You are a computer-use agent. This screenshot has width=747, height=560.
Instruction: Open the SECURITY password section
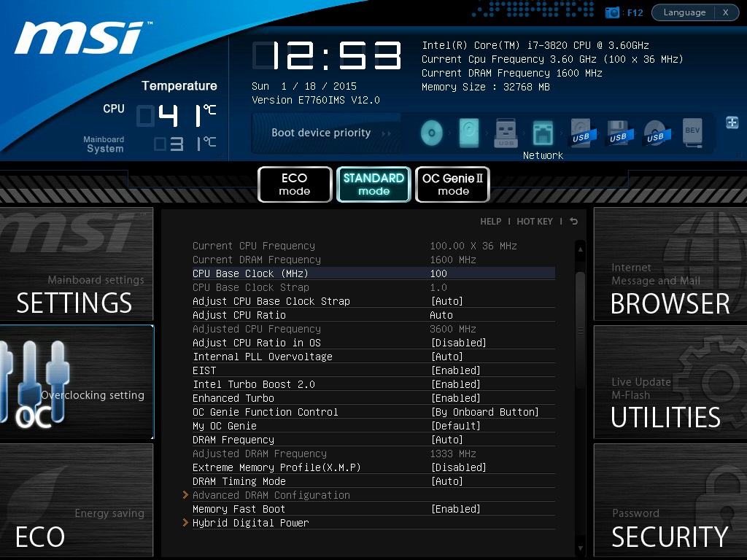tap(670, 500)
